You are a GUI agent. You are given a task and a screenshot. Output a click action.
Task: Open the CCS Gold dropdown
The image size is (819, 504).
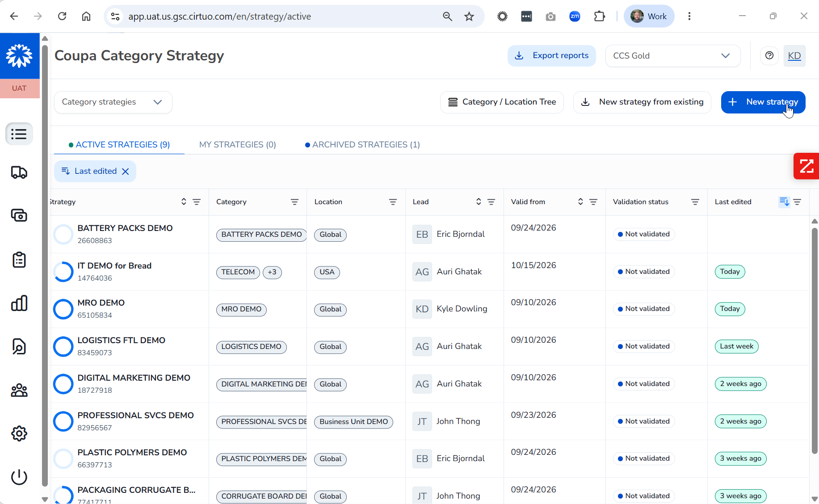(672, 56)
